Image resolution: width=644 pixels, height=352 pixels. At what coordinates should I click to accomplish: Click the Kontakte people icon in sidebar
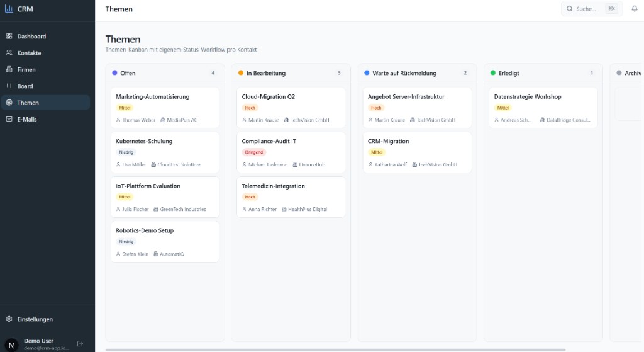(x=9, y=53)
